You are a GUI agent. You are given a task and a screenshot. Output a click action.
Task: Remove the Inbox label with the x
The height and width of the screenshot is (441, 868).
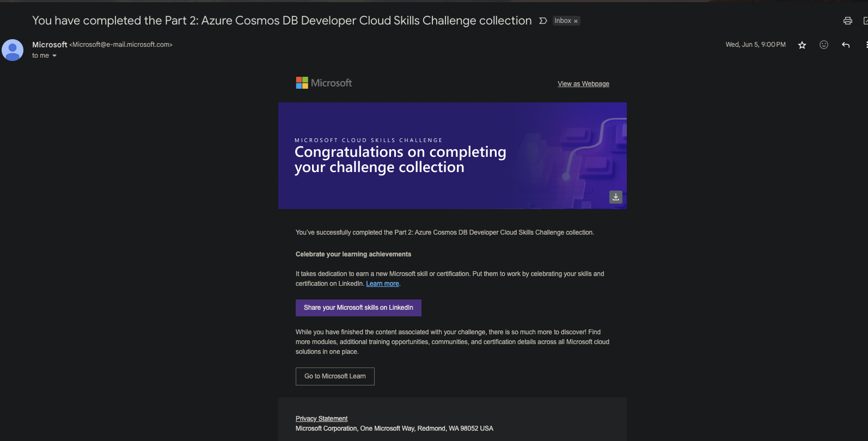(x=576, y=21)
